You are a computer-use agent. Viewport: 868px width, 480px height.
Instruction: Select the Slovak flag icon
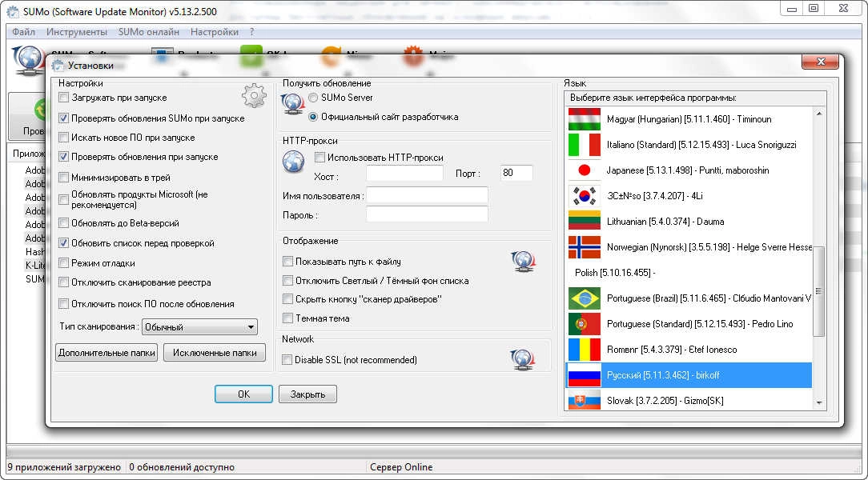(x=584, y=399)
